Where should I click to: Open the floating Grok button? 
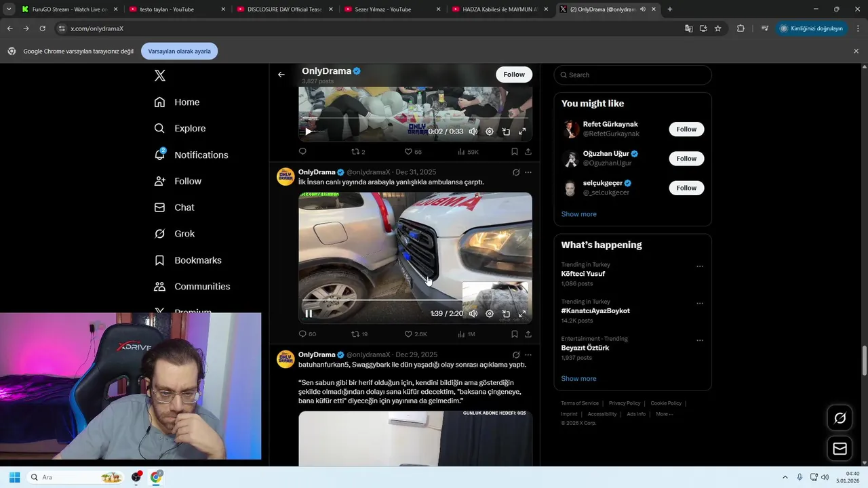pyautogui.click(x=840, y=418)
